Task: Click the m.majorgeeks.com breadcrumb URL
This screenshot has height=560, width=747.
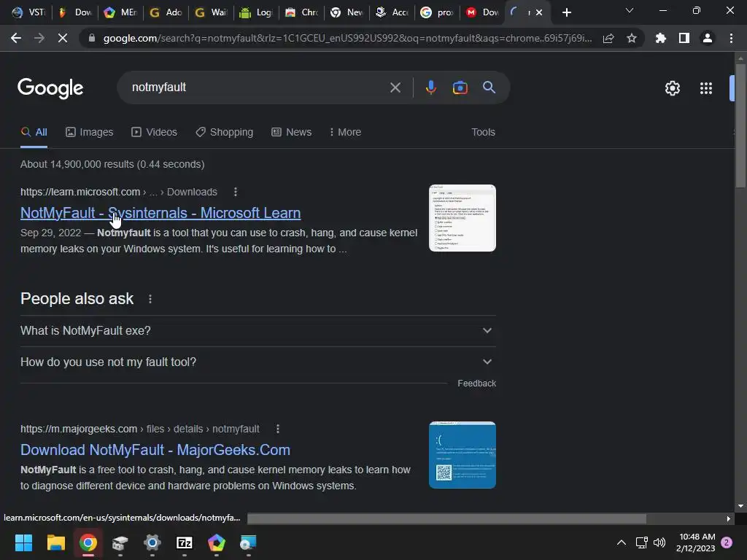Action: (140, 429)
